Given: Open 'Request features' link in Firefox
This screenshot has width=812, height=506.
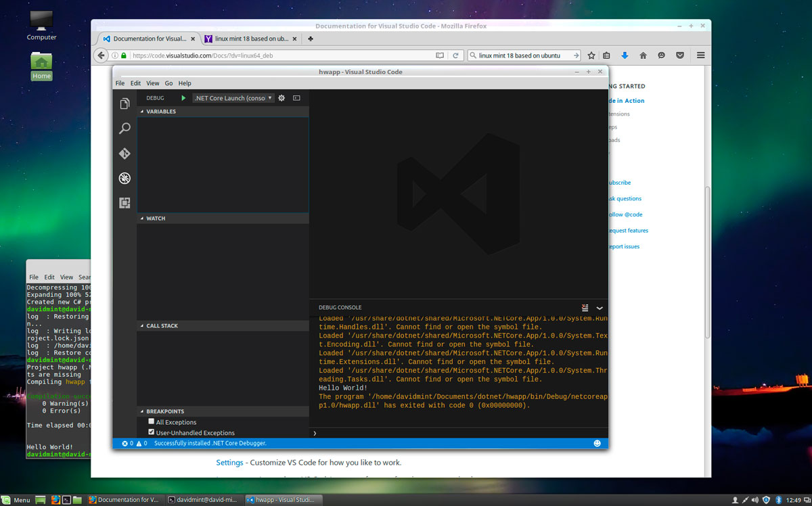Looking at the screenshot, I should tap(629, 231).
